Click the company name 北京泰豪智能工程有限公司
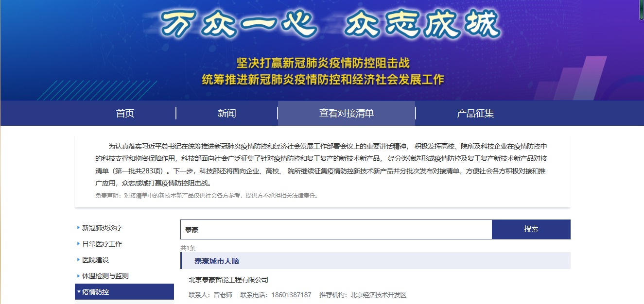 pyautogui.click(x=228, y=279)
